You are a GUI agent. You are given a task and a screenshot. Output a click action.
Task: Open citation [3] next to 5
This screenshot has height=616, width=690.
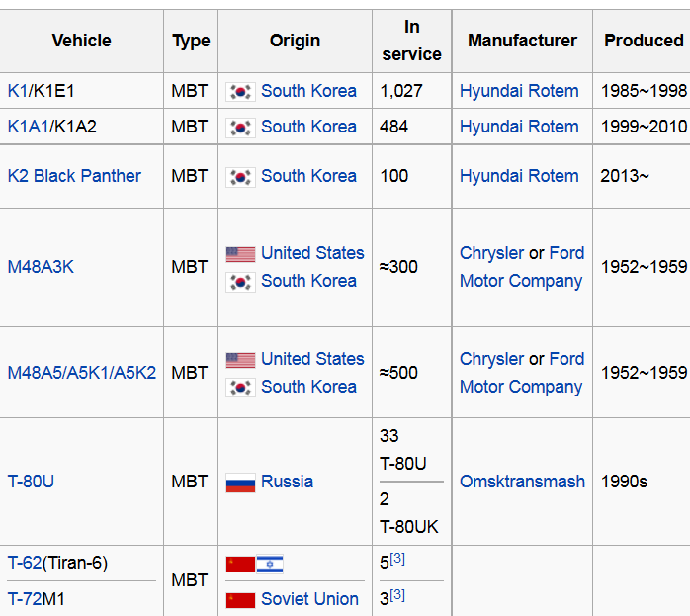click(397, 559)
